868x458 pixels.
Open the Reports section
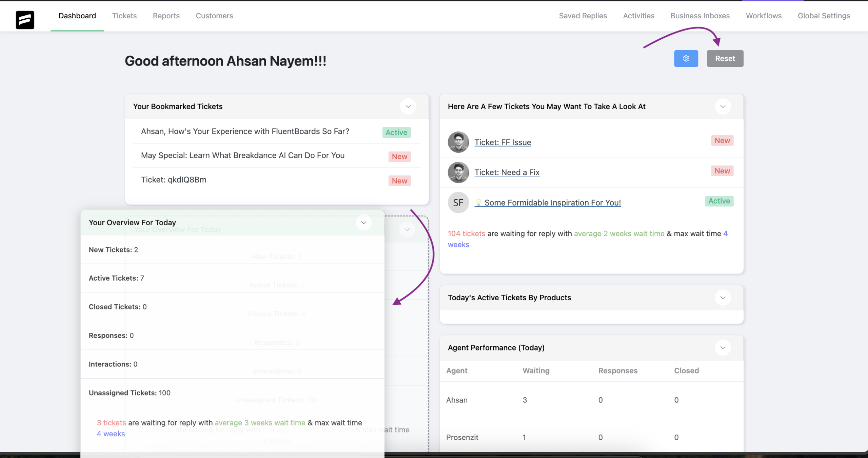pos(166,16)
